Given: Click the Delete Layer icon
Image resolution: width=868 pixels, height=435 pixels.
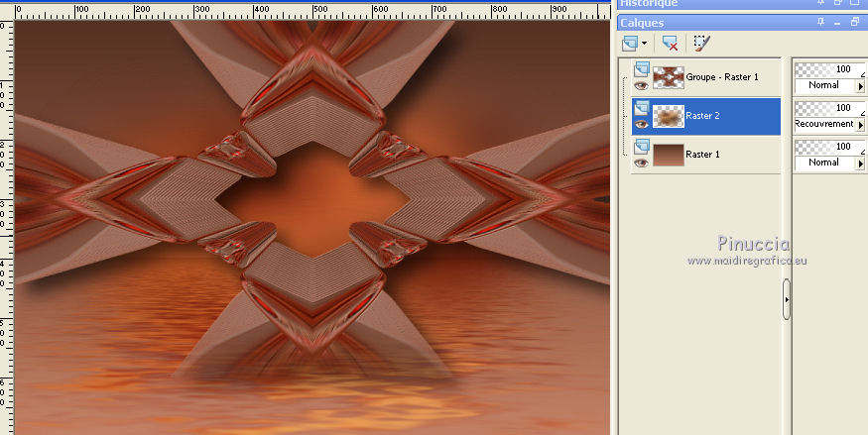Looking at the screenshot, I should coord(670,44).
